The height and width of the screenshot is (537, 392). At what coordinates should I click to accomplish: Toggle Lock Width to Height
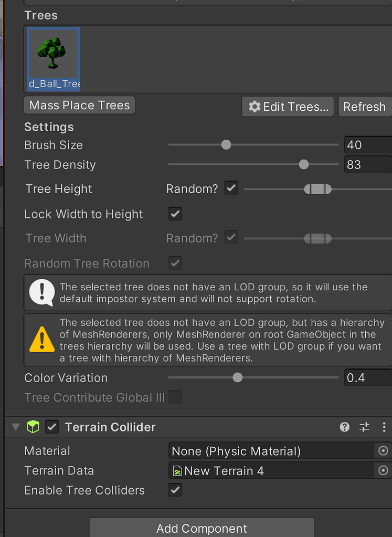coord(175,214)
